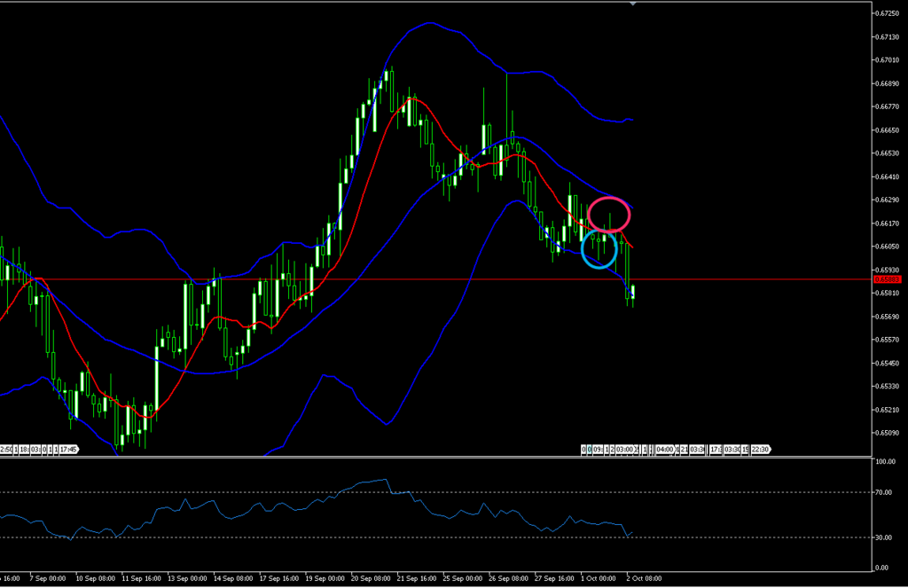This screenshot has height=588, width=908.
Task: Click the 14 Sep 08:00 time axis label
Action: (233, 578)
